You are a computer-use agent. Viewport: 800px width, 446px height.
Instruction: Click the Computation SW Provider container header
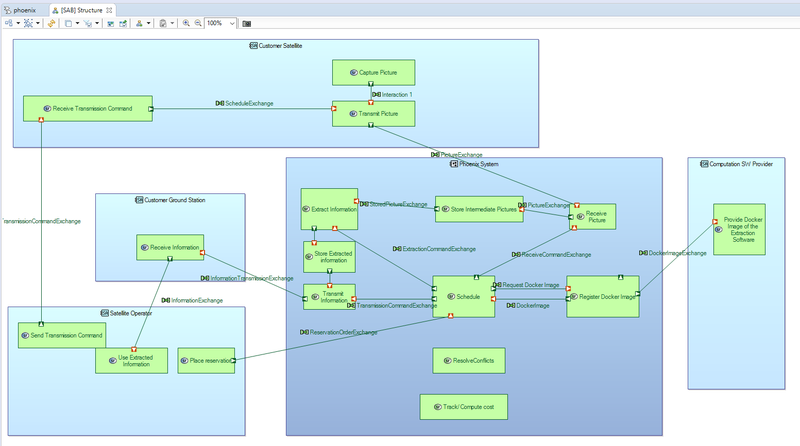[736, 163]
